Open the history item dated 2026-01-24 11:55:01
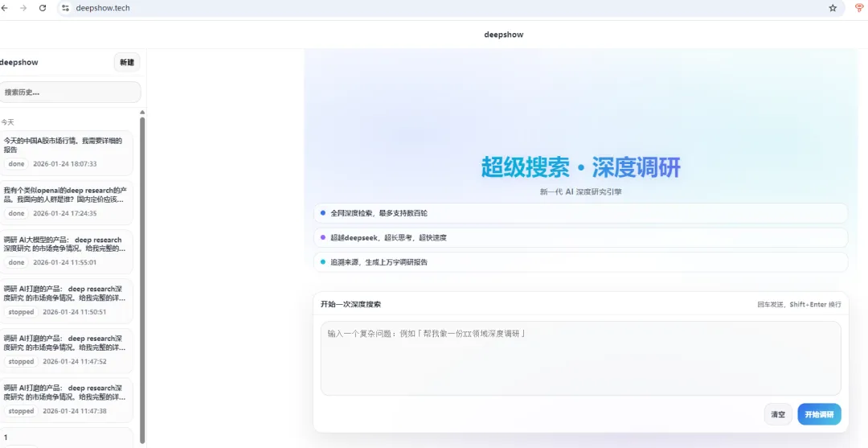Image resolution: width=868 pixels, height=448 pixels. pyautogui.click(x=66, y=252)
